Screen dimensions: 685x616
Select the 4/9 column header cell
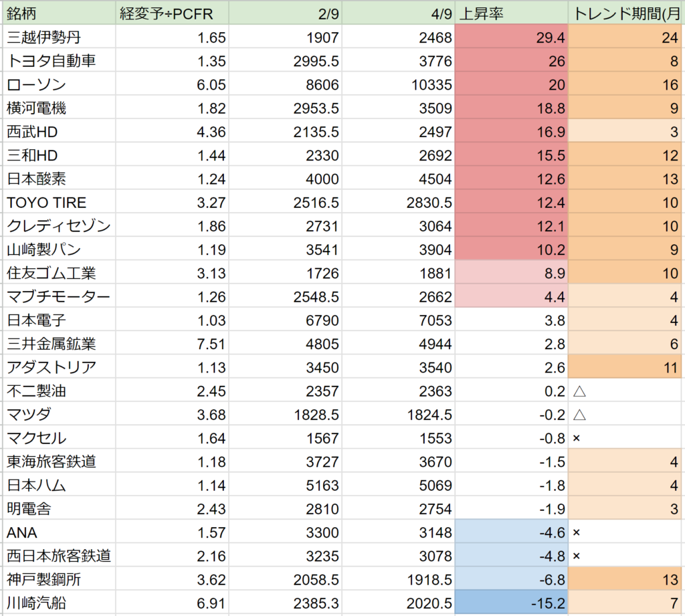pos(399,13)
